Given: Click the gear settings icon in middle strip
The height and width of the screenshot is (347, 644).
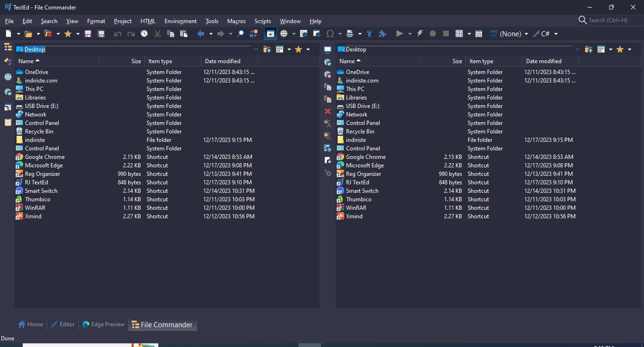Looking at the screenshot, I should coord(328,173).
